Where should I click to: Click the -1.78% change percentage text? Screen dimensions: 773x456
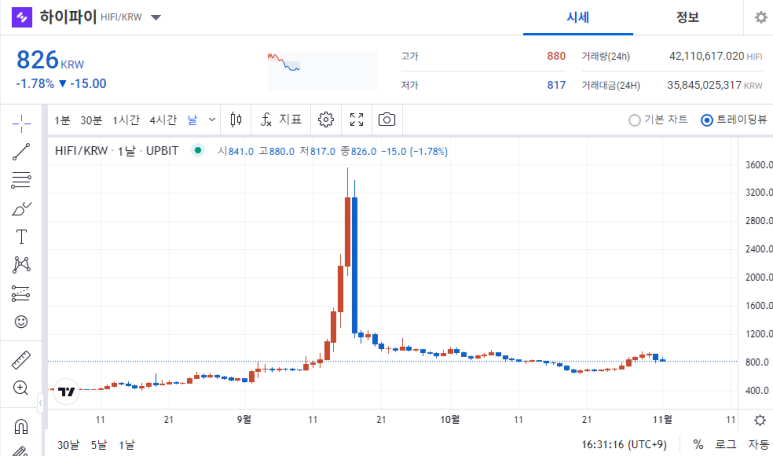click(x=35, y=84)
